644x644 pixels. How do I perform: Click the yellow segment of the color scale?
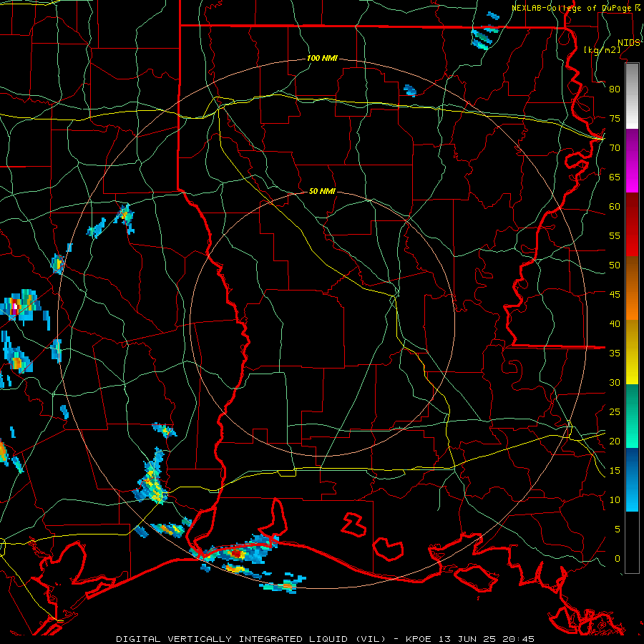(x=632, y=352)
